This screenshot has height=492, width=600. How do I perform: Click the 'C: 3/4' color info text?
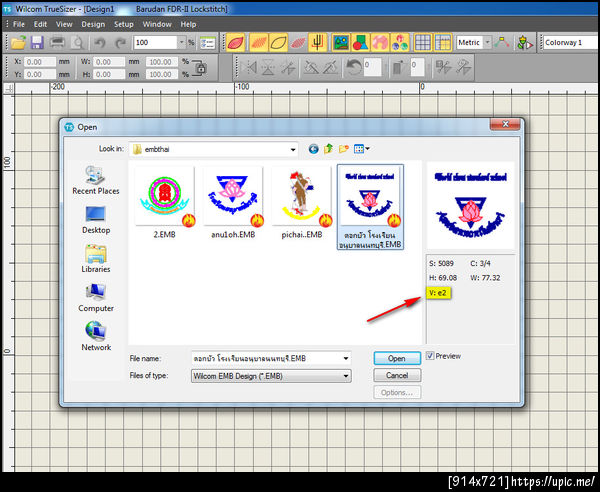pyautogui.click(x=480, y=263)
